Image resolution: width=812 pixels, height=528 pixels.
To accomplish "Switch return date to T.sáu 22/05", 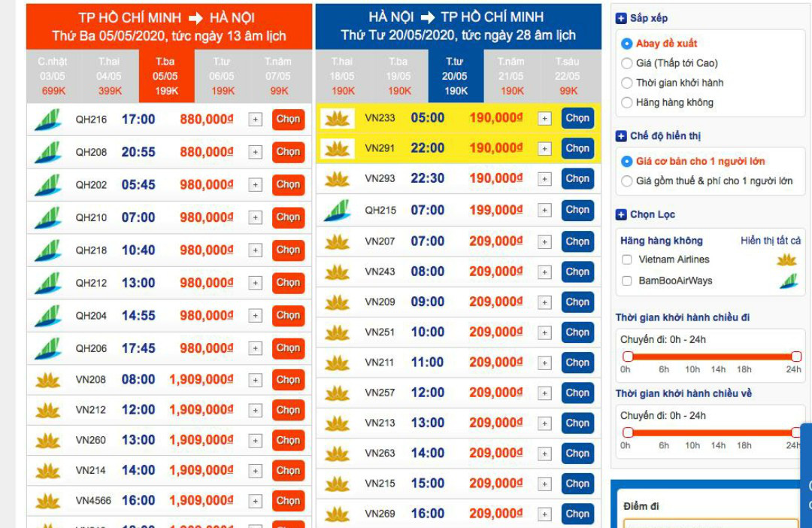I will pos(568,76).
